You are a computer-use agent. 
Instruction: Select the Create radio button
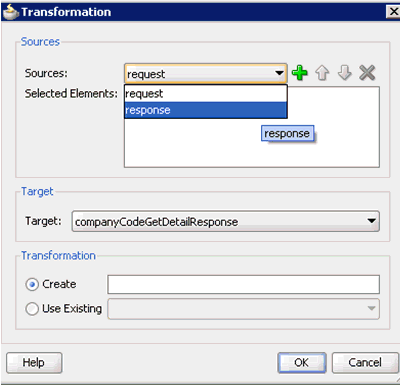[32, 284]
